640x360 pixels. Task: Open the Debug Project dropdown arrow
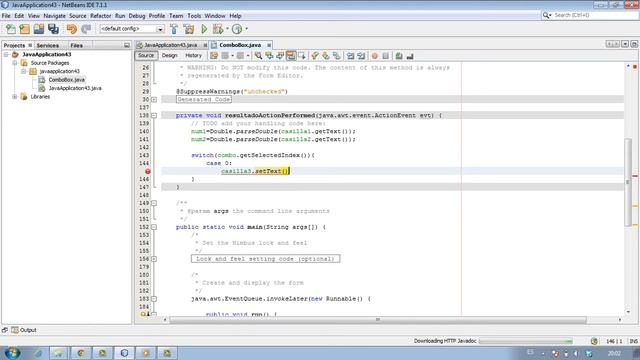click(227, 29)
